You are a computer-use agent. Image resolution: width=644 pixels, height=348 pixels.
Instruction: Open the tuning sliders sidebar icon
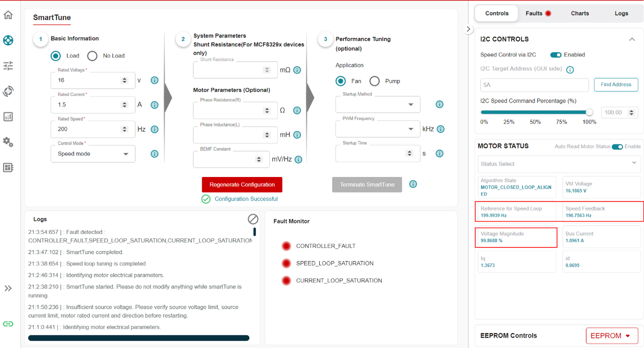[8, 65]
